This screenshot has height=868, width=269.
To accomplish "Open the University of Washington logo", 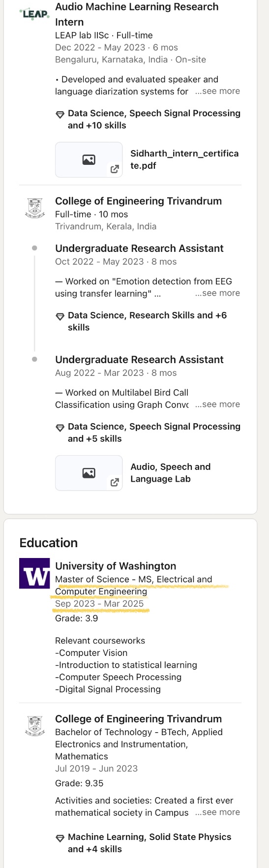I will tap(34, 573).
